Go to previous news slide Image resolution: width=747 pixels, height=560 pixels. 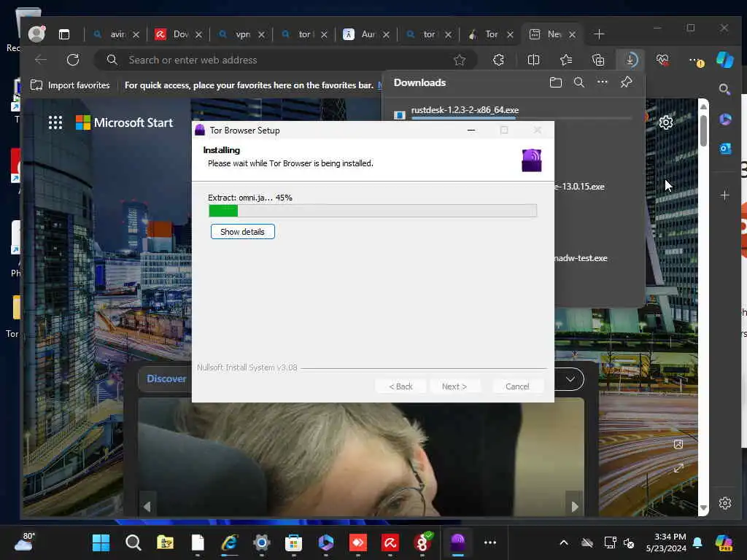pyautogui.click(x=147, y=506)
